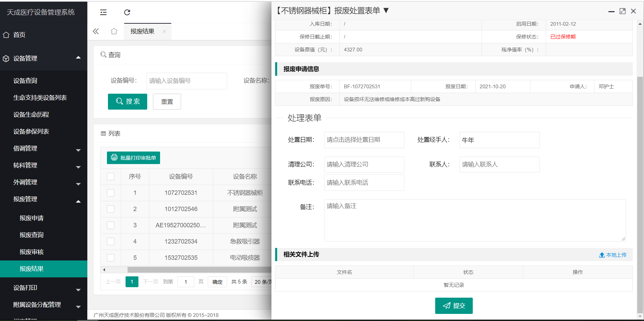Click 下一页 next page link
Viewport: 644px width, 321px height.
151,282
